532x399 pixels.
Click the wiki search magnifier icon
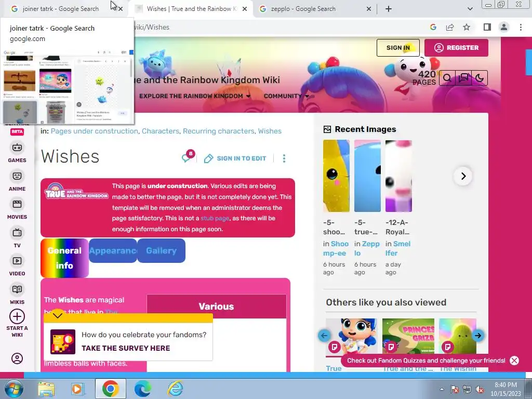[447, 78]
